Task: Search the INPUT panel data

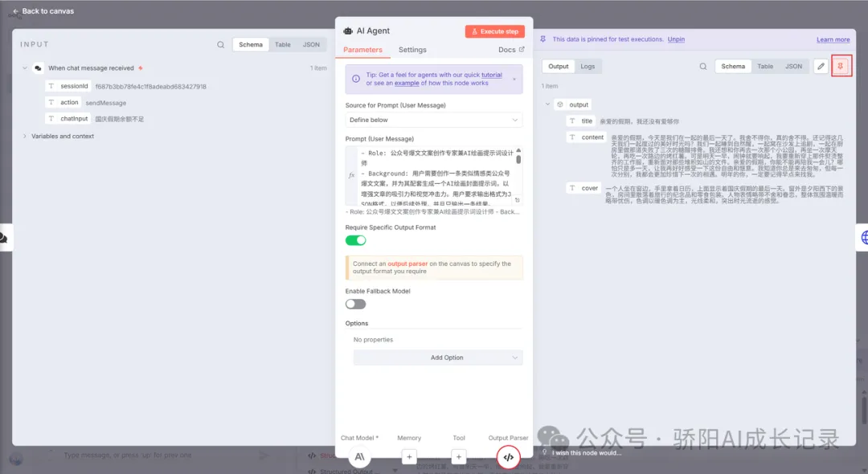Action: pos(221,45)
